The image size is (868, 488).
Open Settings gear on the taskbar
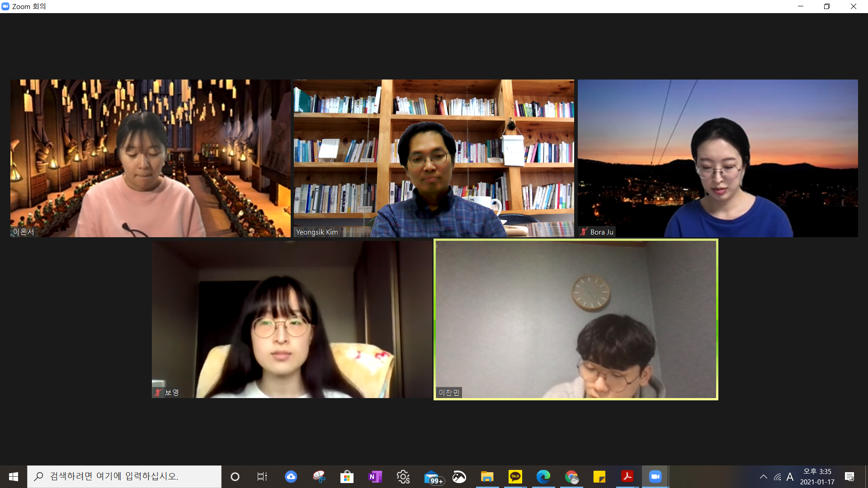tap(403, 477)
